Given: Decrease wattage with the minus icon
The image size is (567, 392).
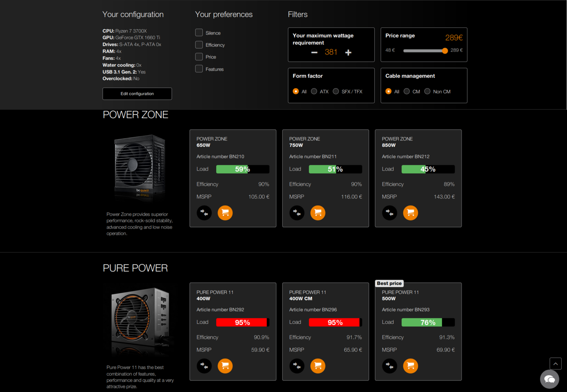Looking at the screenshot, I should click(314, 52).
